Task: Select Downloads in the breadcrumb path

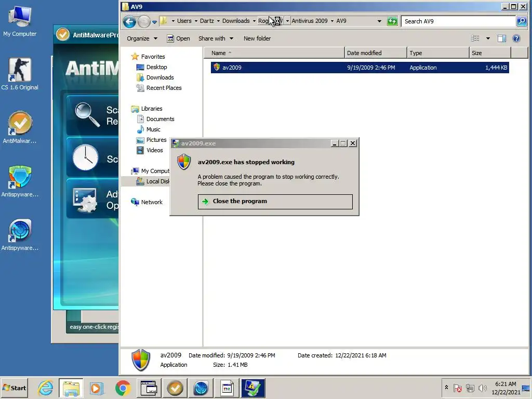Action: 236,21
